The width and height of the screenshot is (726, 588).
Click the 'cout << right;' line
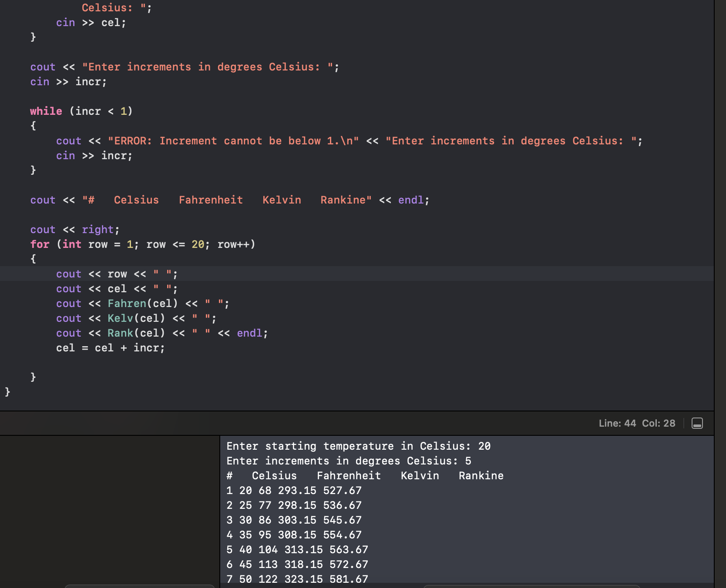click(x=75, y=230)
